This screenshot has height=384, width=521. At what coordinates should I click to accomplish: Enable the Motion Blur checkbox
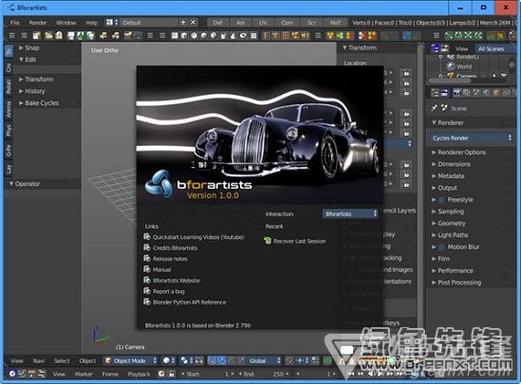(x=441, y=247)
